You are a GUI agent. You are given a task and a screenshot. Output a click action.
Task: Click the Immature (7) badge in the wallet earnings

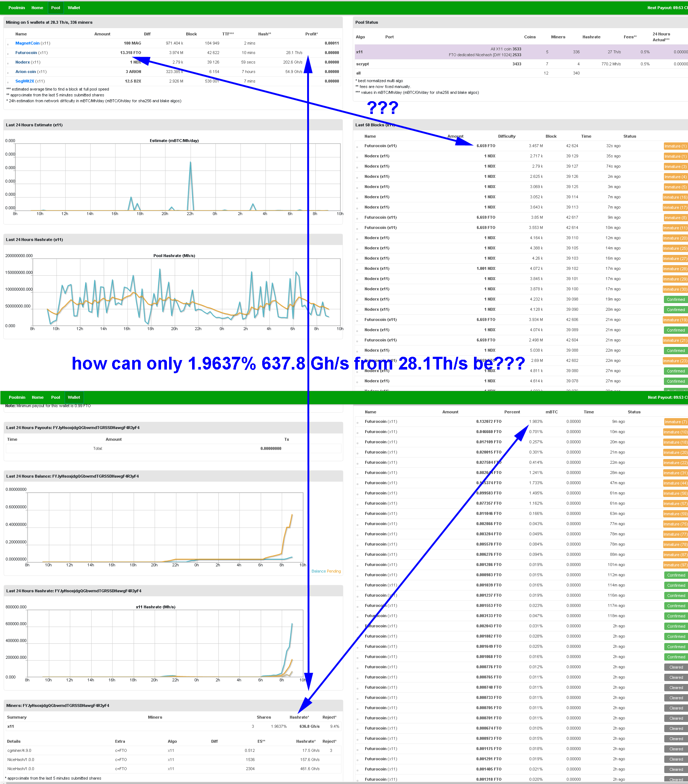[x=676, y=422]
